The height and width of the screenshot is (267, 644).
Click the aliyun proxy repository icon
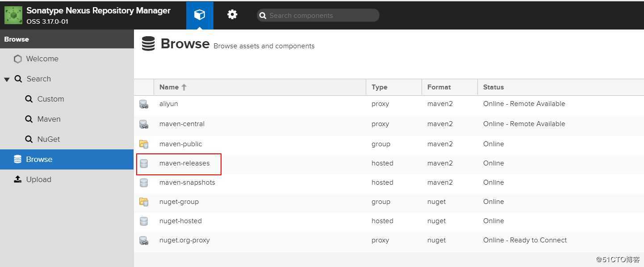tap(144, 104)
